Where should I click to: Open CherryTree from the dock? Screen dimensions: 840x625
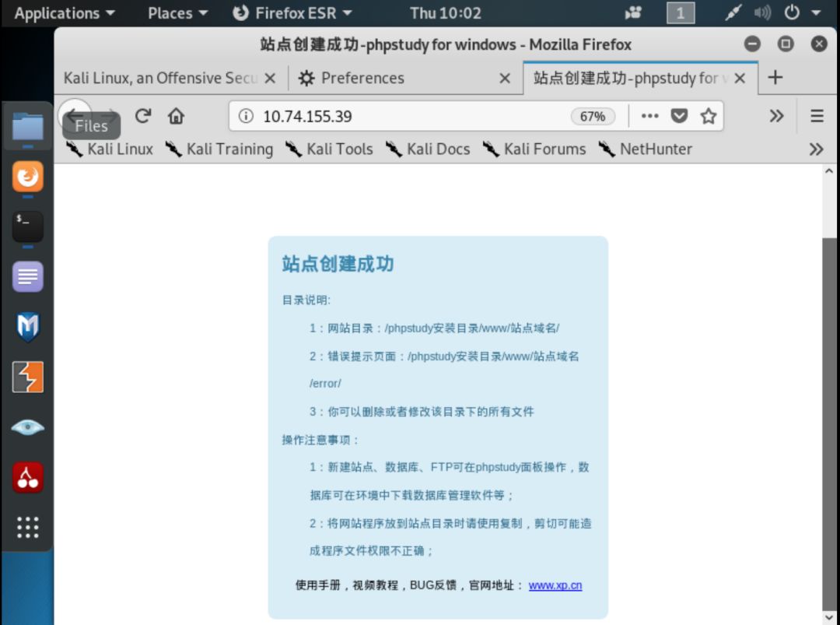[x=27, y=477]
